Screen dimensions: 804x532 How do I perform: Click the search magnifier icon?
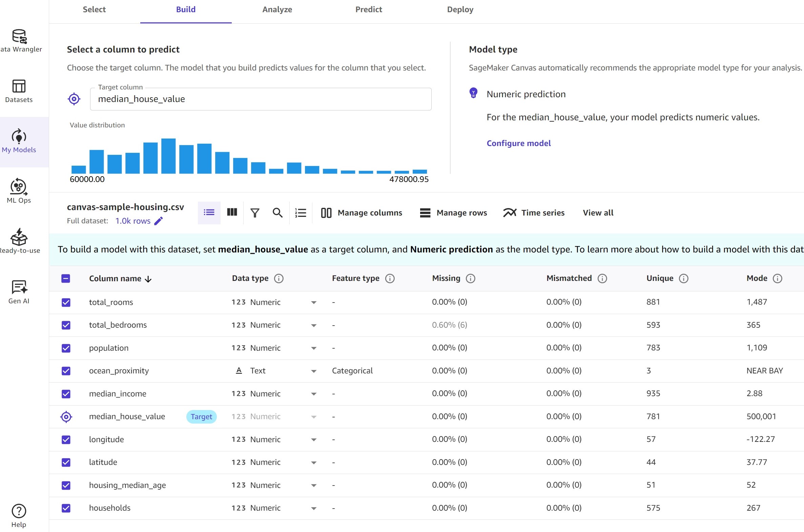tap(277, 213)
